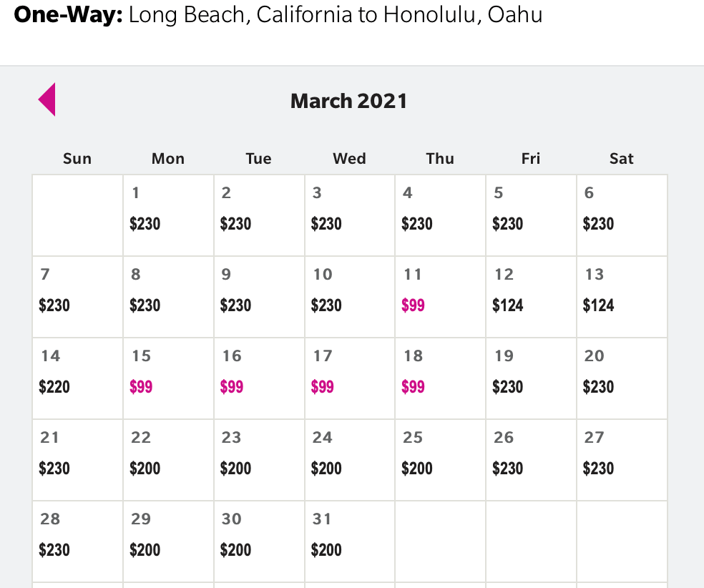Pick March 16 $99 flight date
This screenshot has width=704, height=588.
point(259,378)
